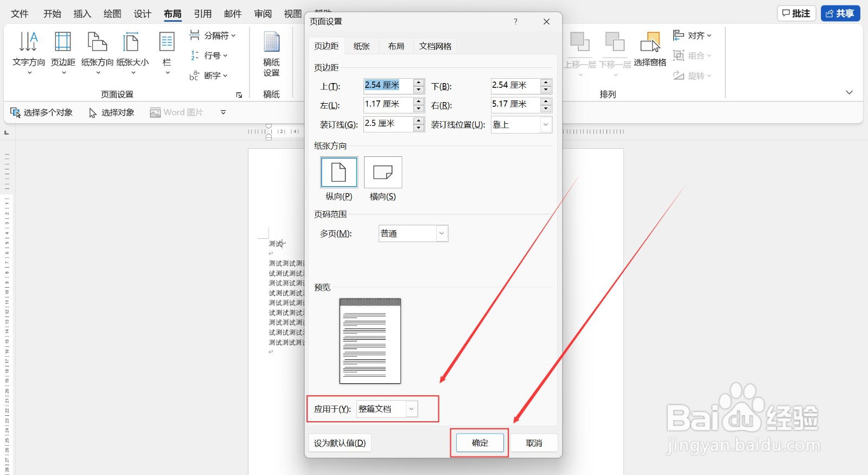
Task: Open the 行号 line numbers menu
Action: 209,55
